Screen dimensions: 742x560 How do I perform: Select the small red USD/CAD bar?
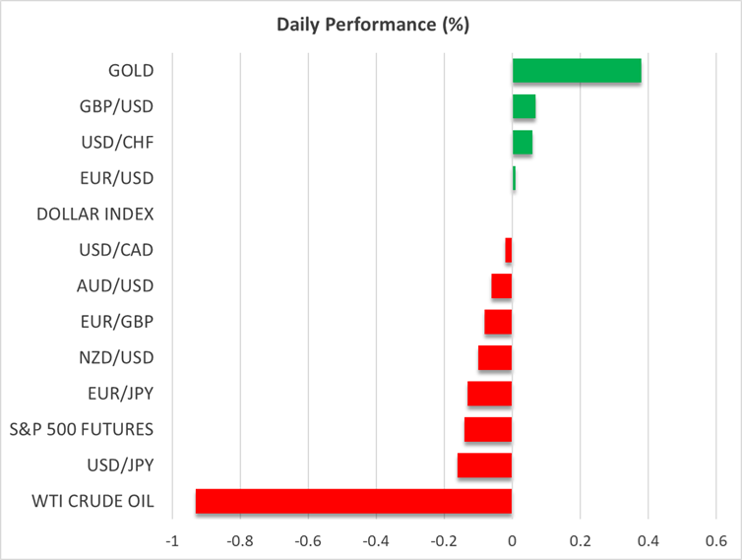tap(508, 250)
